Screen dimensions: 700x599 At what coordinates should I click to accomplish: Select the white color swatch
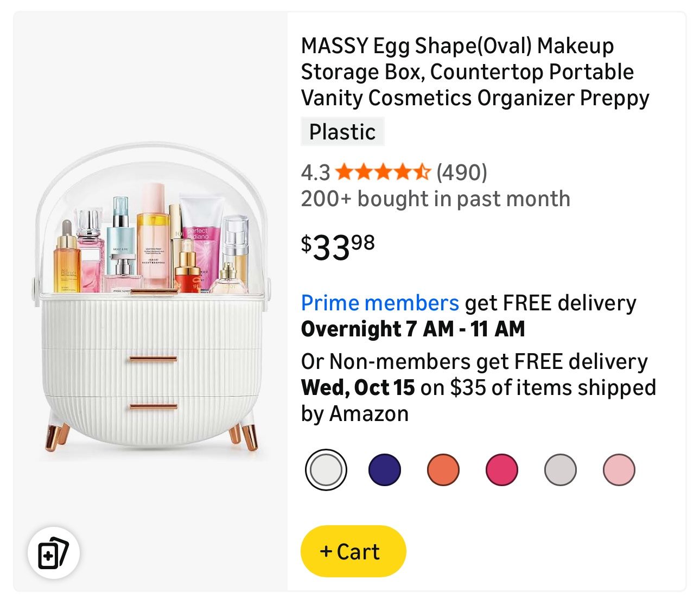coord(326,470)
